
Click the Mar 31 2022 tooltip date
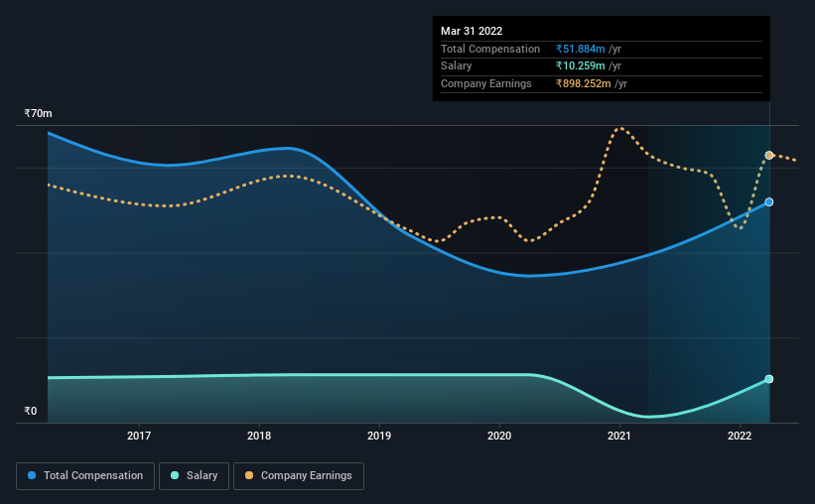click(472, 31)
